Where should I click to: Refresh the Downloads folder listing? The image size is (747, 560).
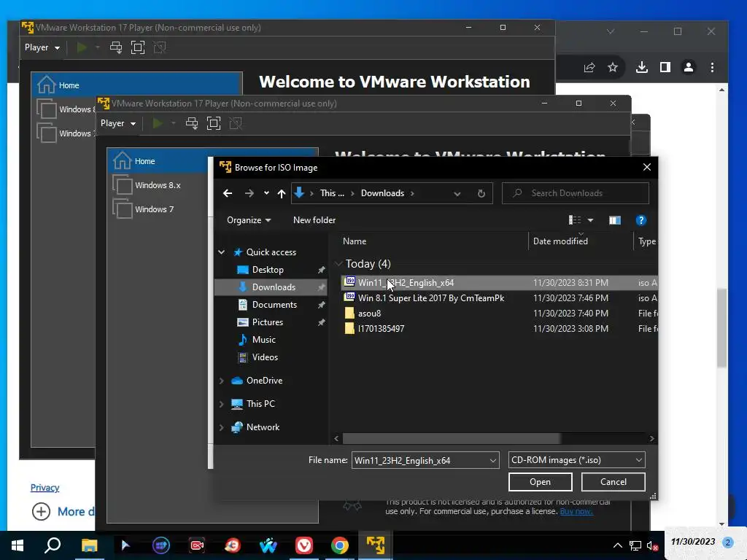pos(481,193)
